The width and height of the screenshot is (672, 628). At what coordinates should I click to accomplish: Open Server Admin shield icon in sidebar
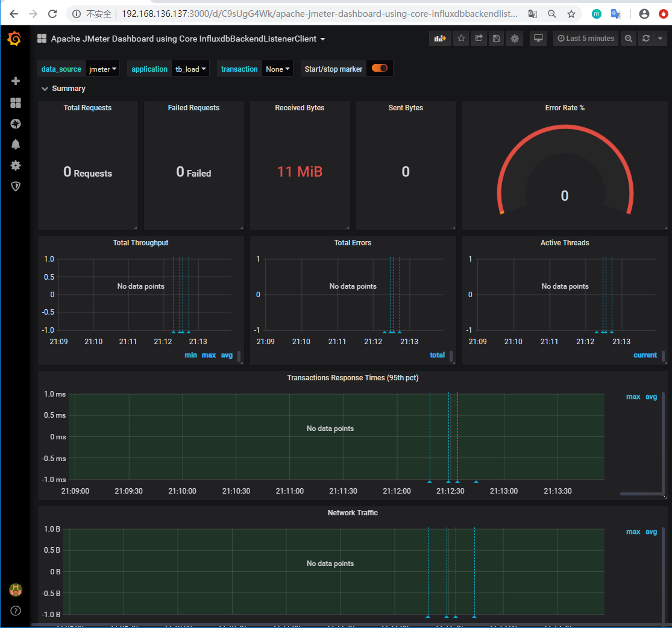pos(16,186)
